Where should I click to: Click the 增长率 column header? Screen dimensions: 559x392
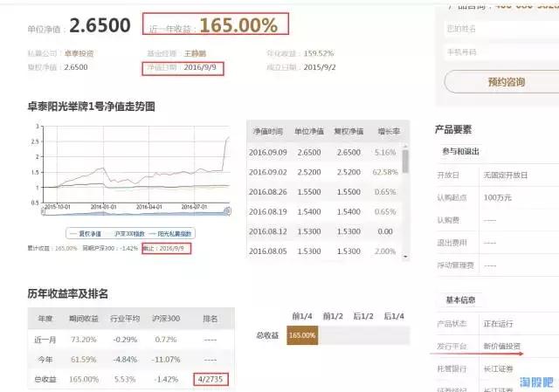point(389,132)
